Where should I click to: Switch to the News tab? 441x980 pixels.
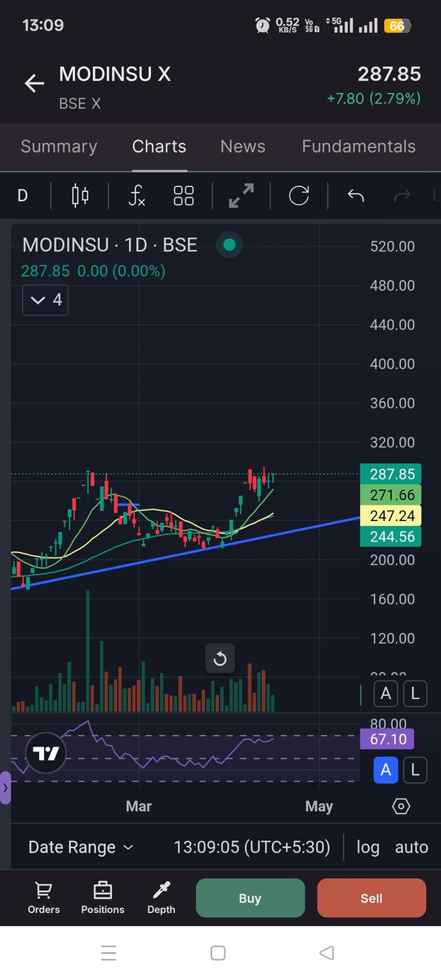coord(243,146)
